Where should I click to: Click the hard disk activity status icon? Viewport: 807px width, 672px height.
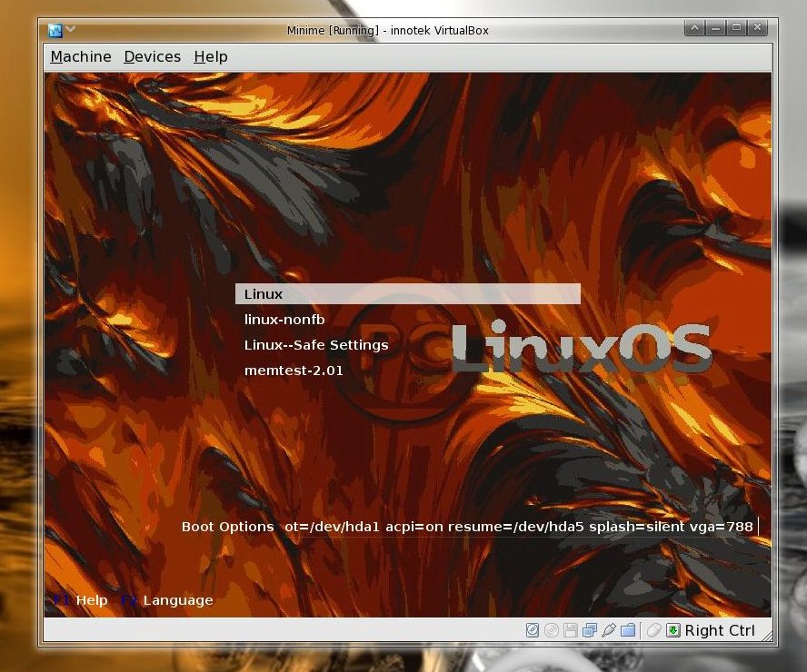(533, 630)
